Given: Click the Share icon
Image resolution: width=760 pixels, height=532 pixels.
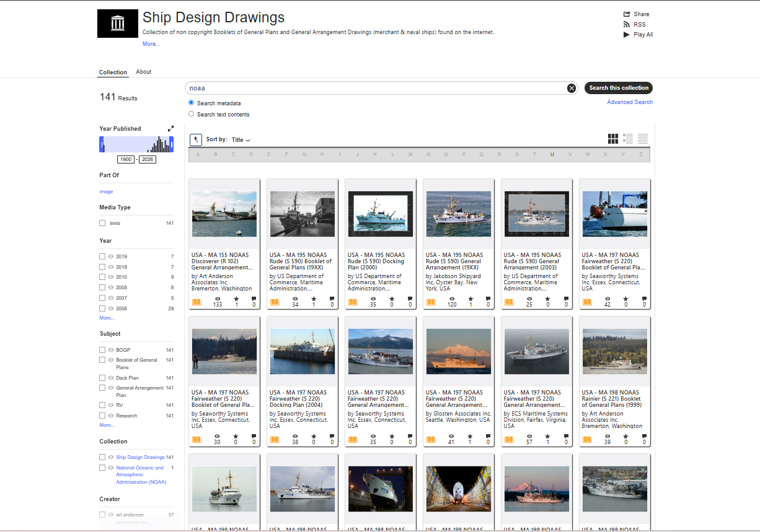Looking at the screenshot, I should click(627, 14).
